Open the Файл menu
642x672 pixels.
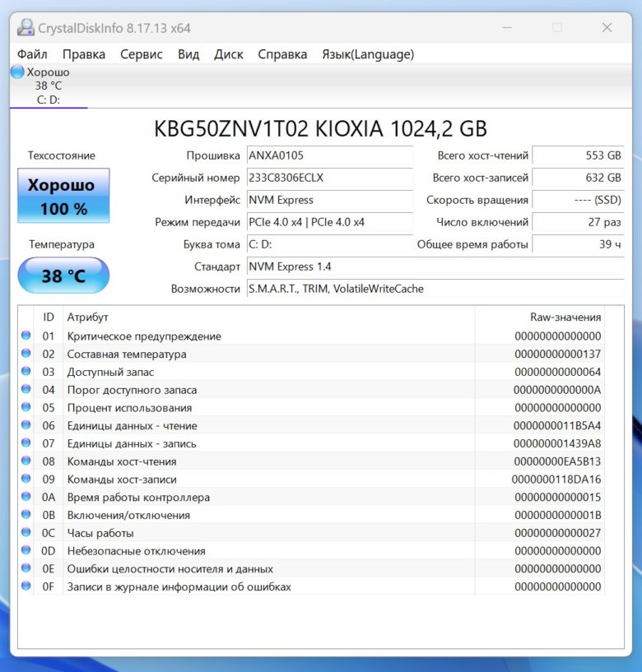(32, 54)
